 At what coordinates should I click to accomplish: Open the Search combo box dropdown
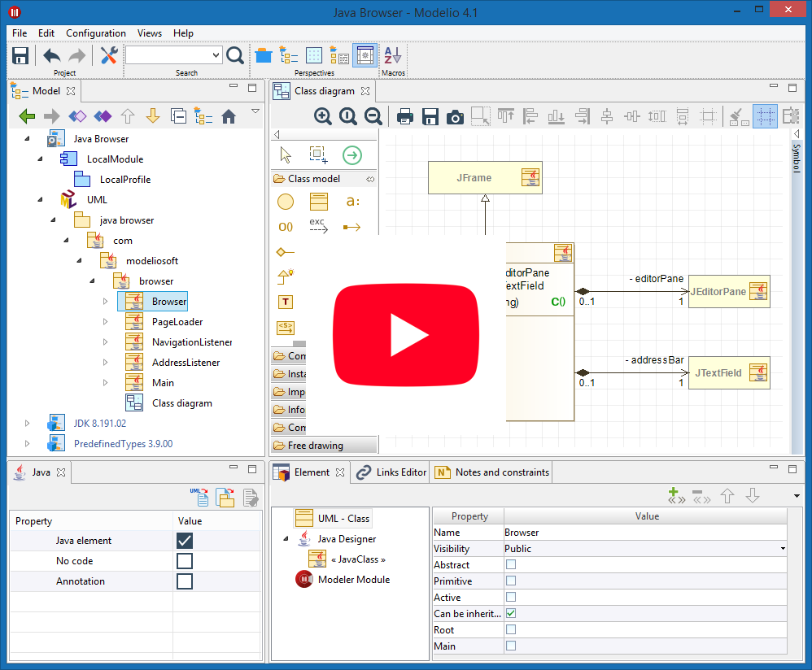click(x=216, y=54)
